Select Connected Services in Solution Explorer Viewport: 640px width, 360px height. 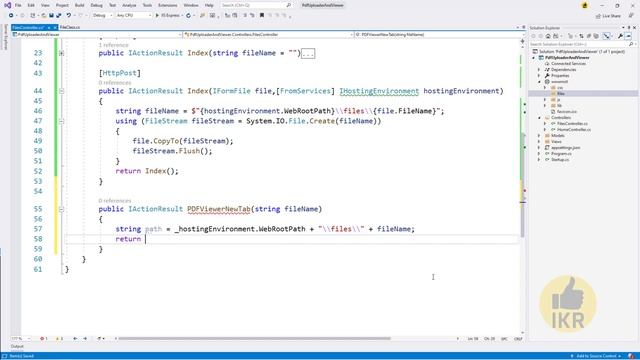pos(568,64)
